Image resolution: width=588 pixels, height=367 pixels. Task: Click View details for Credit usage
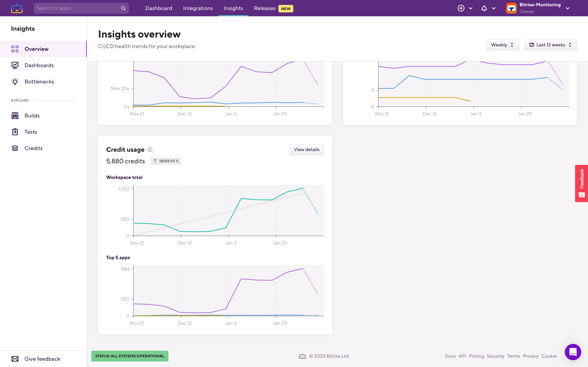pyautogui.click(x=306, y=150)
